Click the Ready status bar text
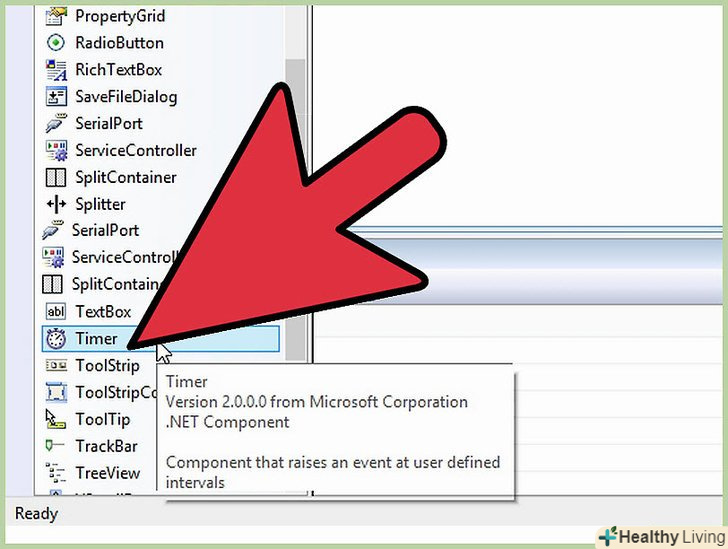The height and width of the screenshot is (549, 728). pos(36,513)
